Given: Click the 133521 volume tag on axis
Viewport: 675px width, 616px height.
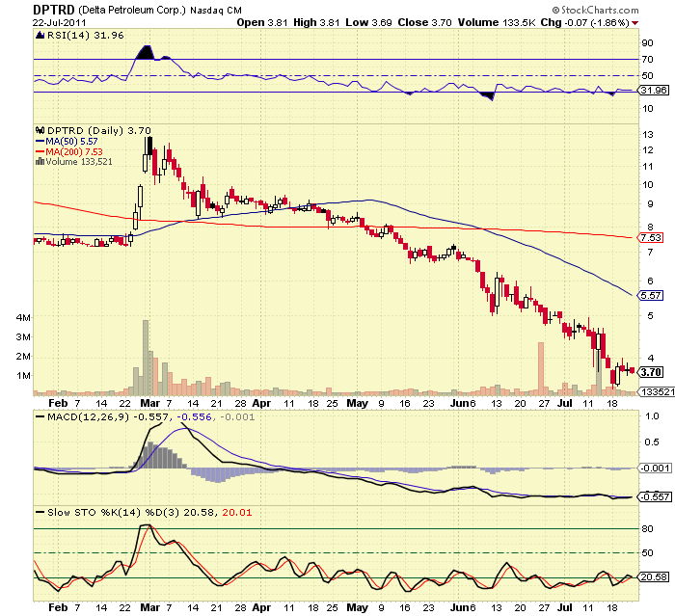Looking at the screenshot, I should (656, 391).
